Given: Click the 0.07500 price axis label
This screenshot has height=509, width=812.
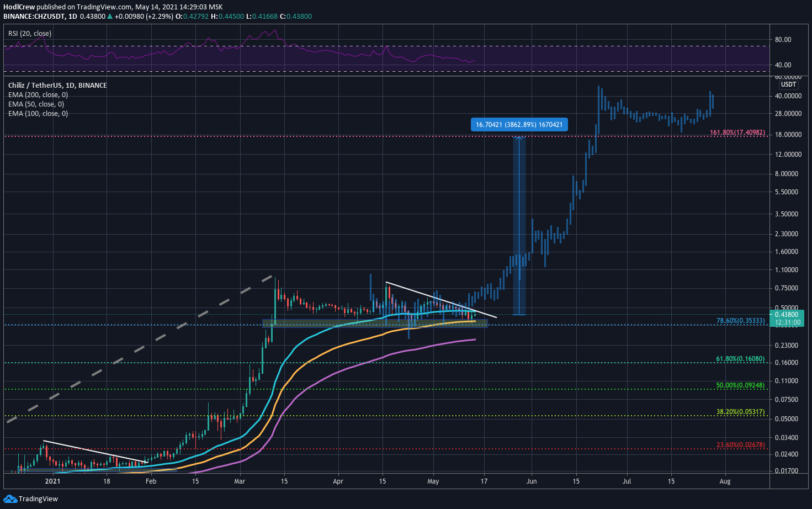Looking at the screenshot, I should pyautogui.click(x=787, y=400).
